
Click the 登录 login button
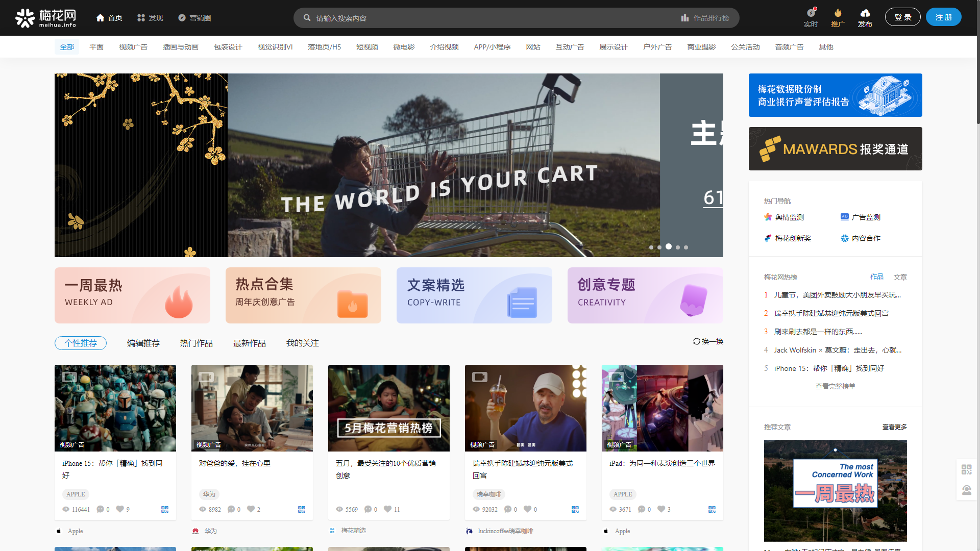coord(902,17)
